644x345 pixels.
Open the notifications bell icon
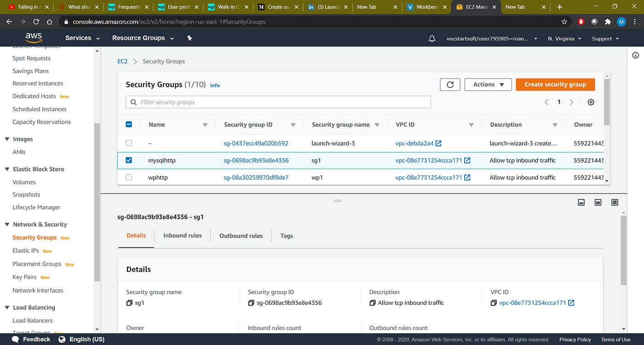[431, 38]
